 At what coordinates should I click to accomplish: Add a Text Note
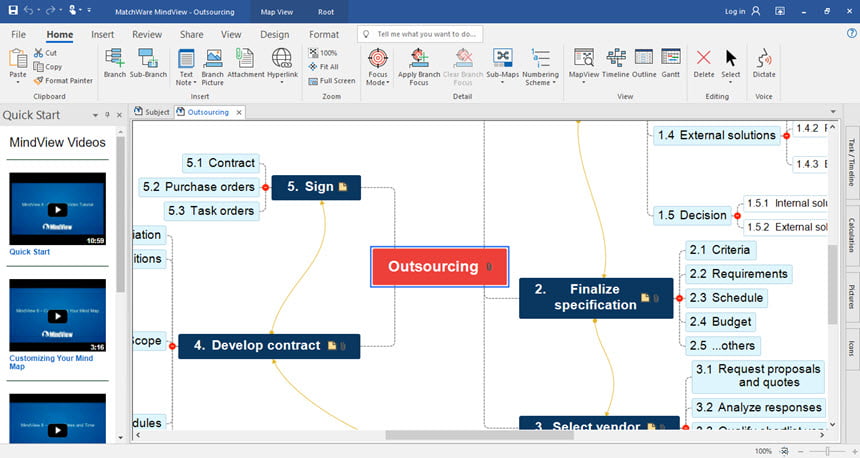click(186, 67)
